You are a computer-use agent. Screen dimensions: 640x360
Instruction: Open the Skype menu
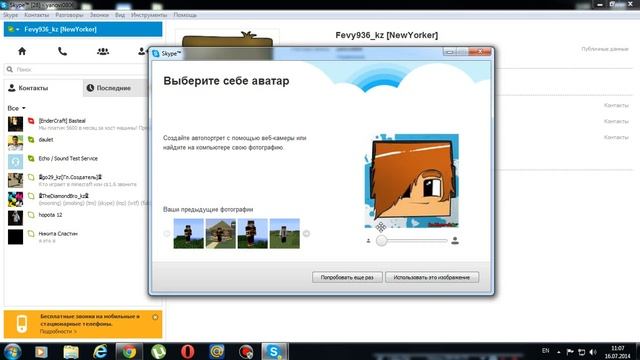point(11,15)
